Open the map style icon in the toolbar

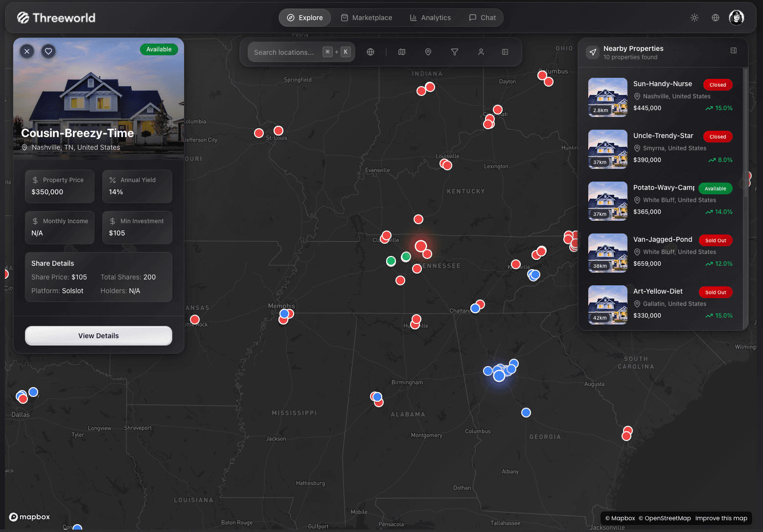pos(401,51)
